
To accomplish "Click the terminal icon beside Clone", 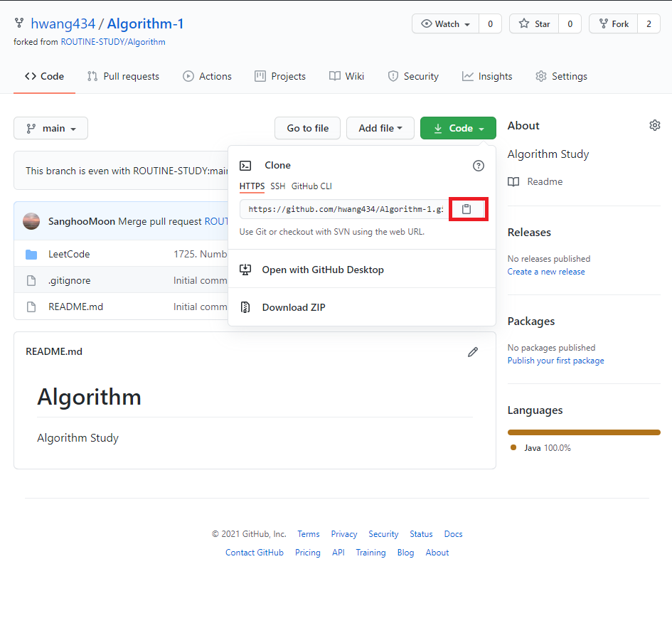I will click(245, 166).
